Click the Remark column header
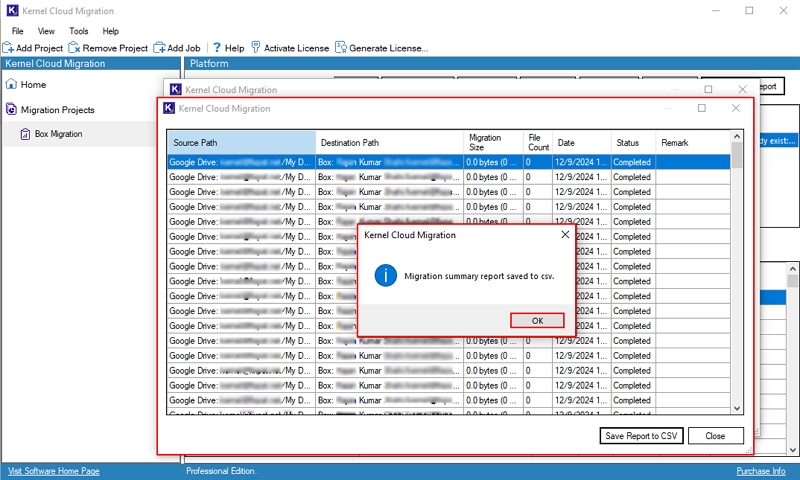800x480 pixels. click(693, 143)
